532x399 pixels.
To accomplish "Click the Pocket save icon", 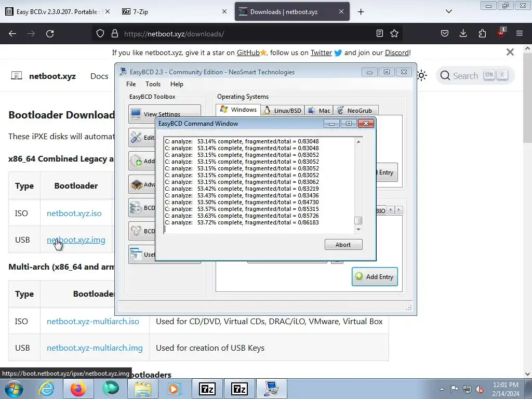I will point(445,33).
